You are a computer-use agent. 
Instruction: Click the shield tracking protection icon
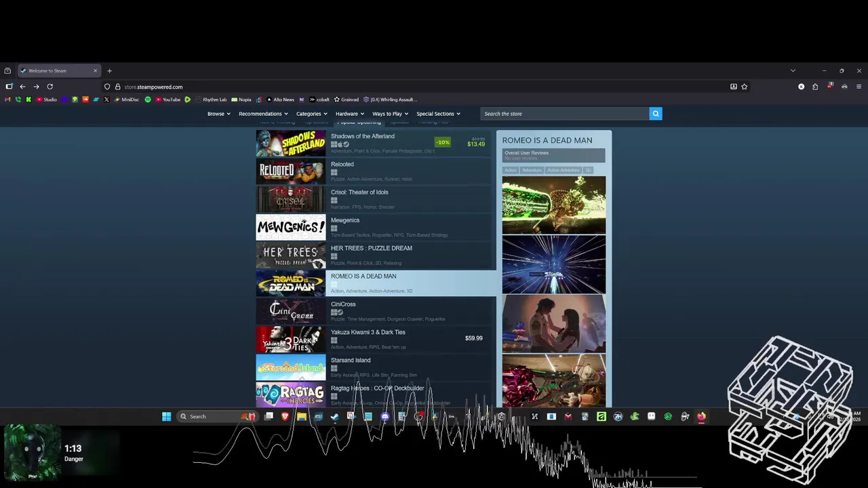[107, 87]
